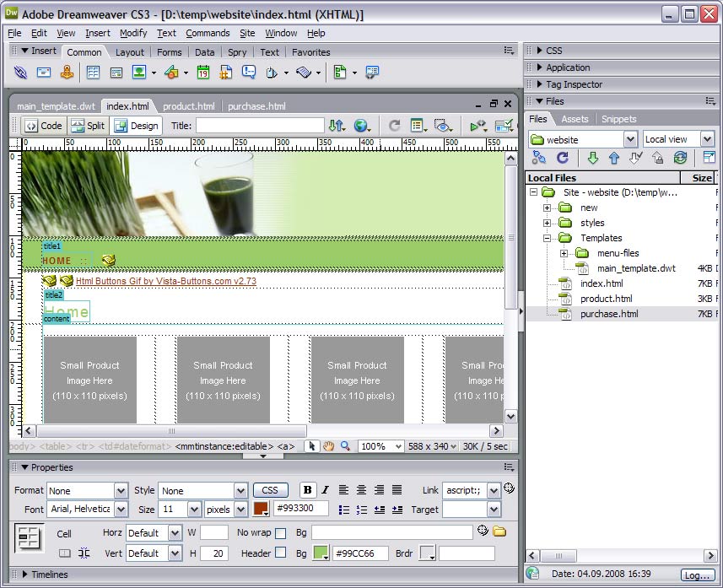Viewport: 723px width, 588px height.
Task: Insert a Hyperlink from the Insert bar
Action: pos(20,73)
